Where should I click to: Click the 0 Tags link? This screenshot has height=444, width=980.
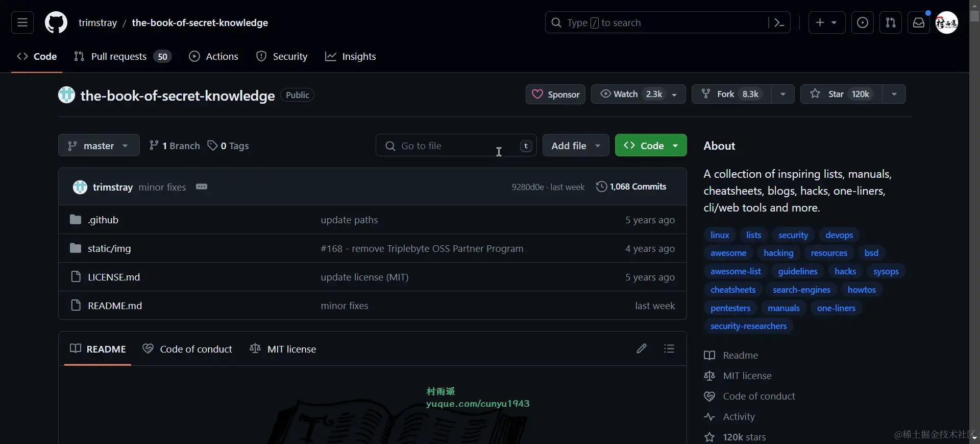coord(228,146)
